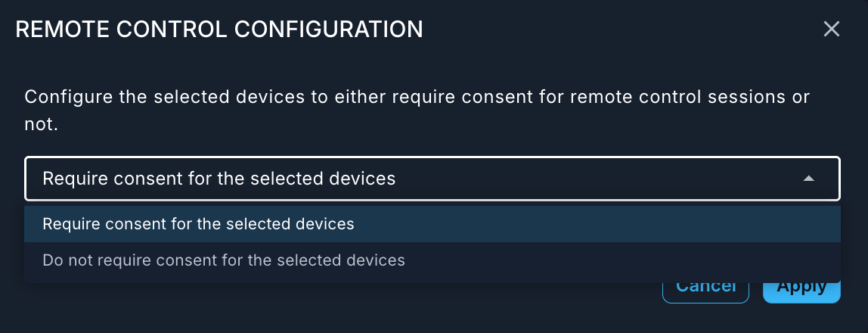Click the upward caret in the combo box
Screen dimensions: 868x333
pos(808,179)
